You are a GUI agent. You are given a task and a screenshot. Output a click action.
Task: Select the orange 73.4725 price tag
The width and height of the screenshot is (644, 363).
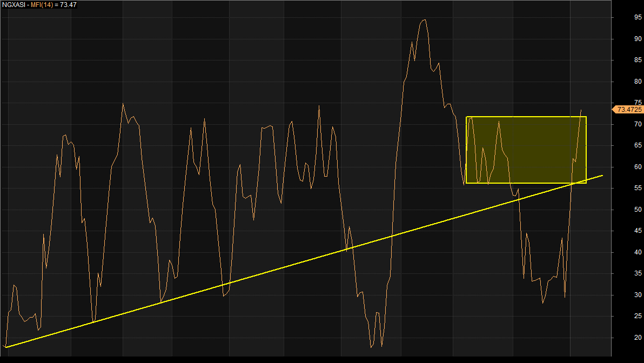tap(627, 109)
